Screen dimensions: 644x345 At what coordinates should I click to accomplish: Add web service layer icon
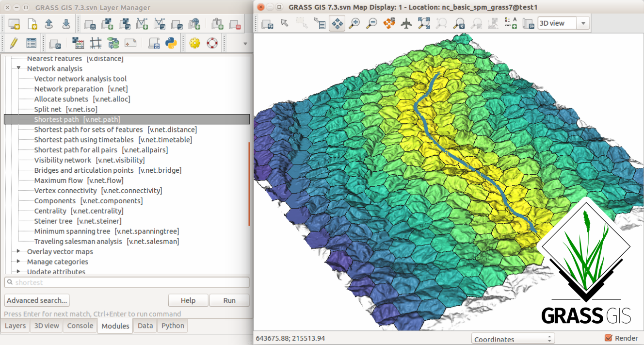pyautogui.click(x=194, y=24)
